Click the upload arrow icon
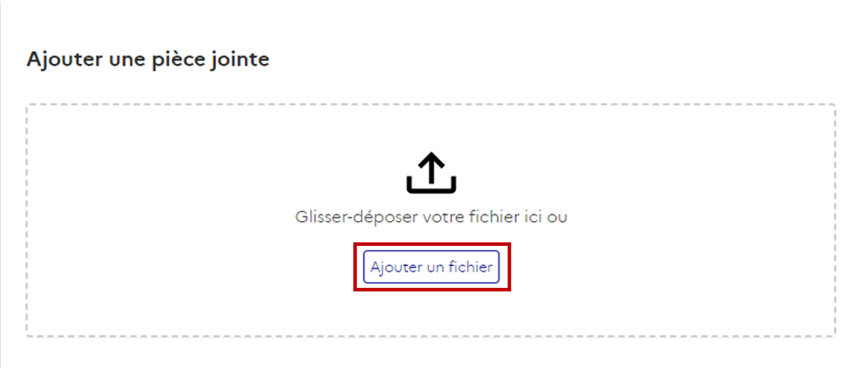Image resolution: width=868 pixels, height=371 pixels. click(x=431, y=172)
